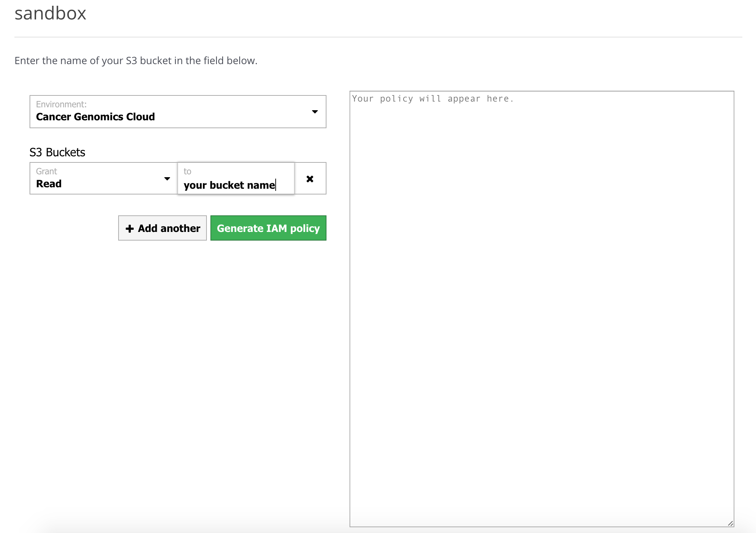Click the Generate IAM policy button

pyautogui.click(x=268, y=228)
